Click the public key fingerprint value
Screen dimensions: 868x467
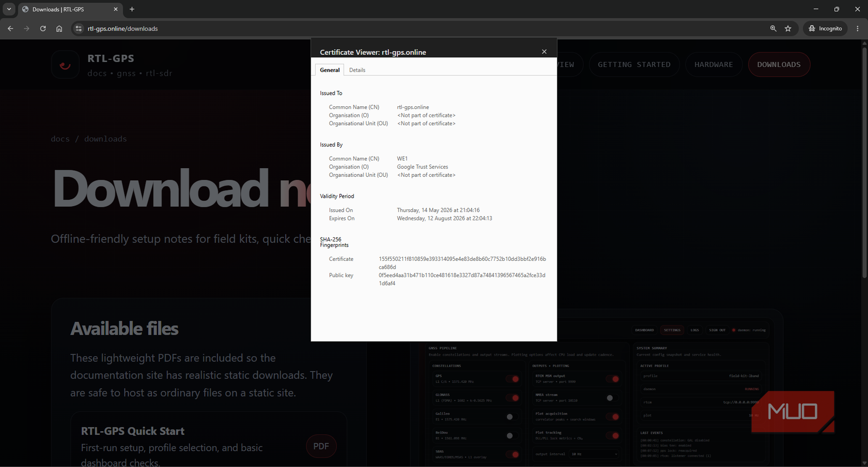click(x=462, y=279)
